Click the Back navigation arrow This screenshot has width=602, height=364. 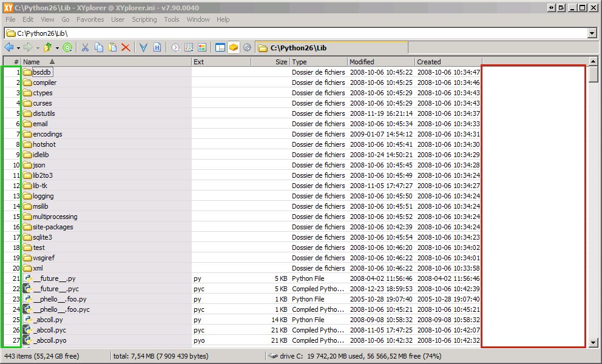pyautogui.click(x=9, y=47)
